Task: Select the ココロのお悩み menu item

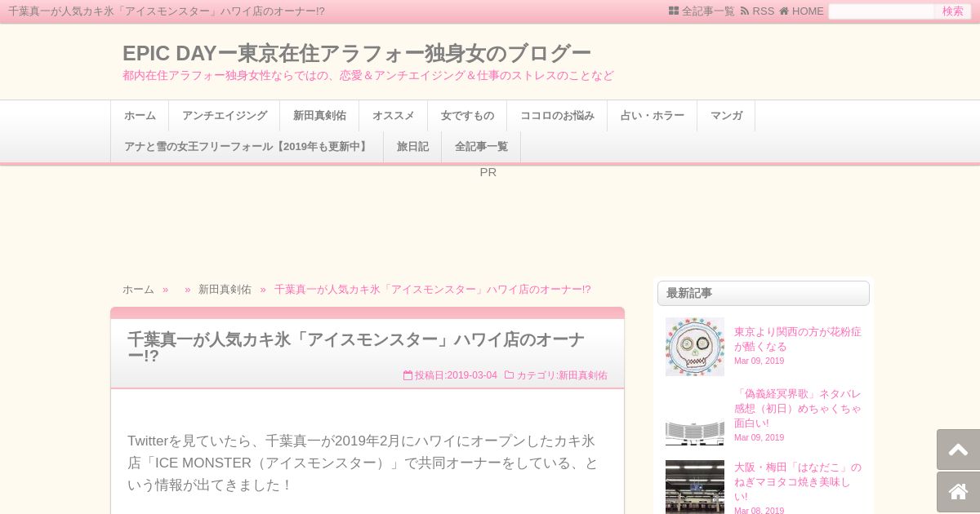Action: [557, 116]
